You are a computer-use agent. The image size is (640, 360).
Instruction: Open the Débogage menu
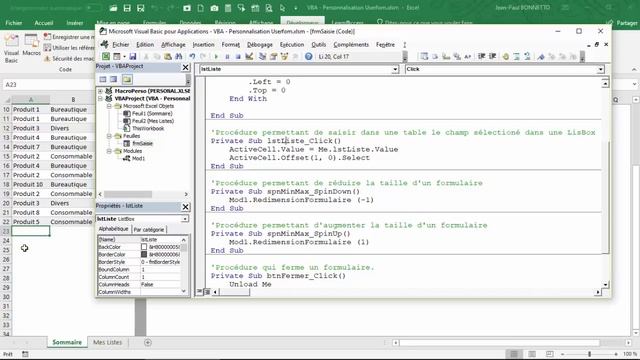(x=260, y=44)
